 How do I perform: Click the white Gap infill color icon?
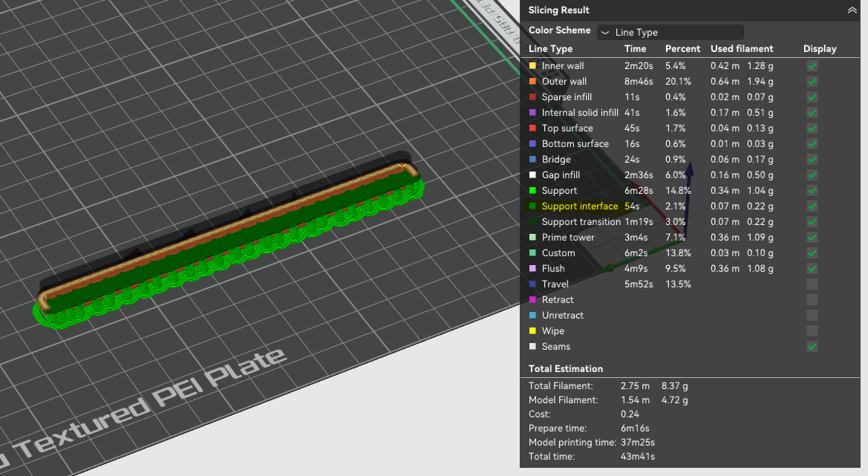coord(532,175)
